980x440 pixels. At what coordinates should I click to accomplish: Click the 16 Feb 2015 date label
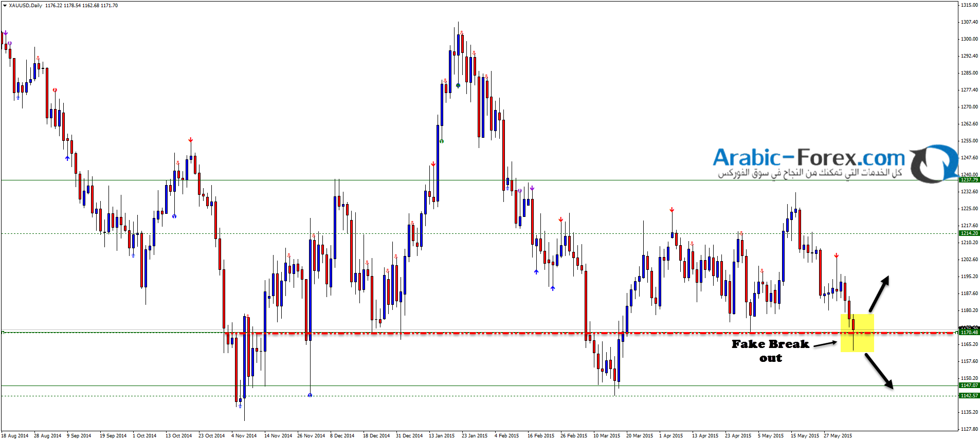(x=541, y=436)
